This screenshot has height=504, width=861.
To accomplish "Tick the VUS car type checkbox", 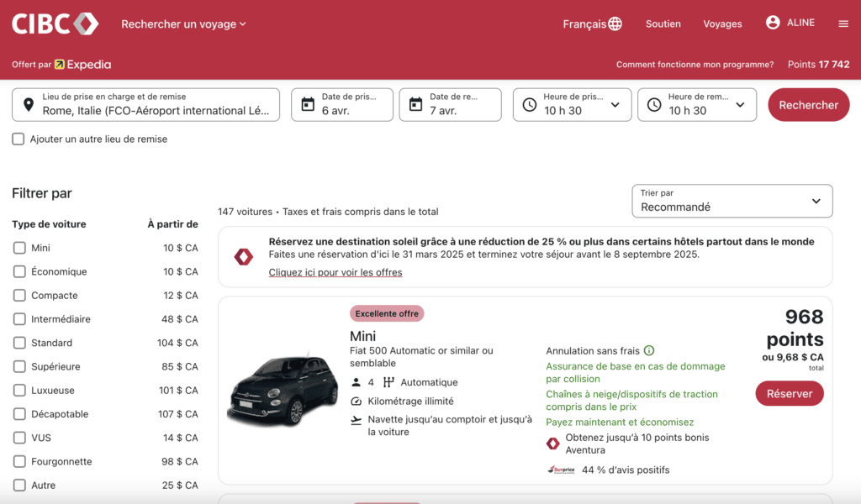I will (19, 438).
